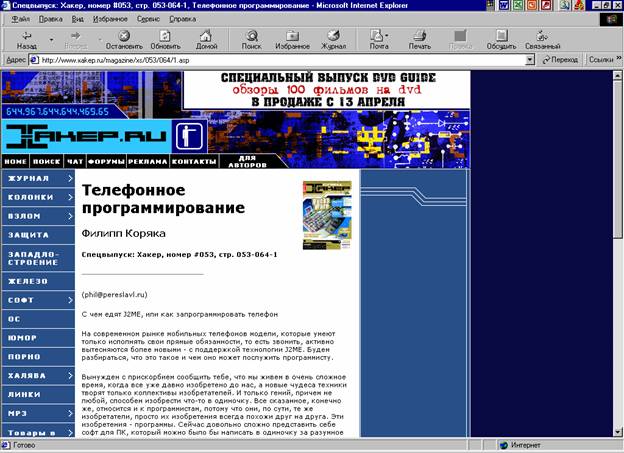Refresh the page with Обновить
The image size is (624, 453).
pyautogui.click(x=165, y=40)
